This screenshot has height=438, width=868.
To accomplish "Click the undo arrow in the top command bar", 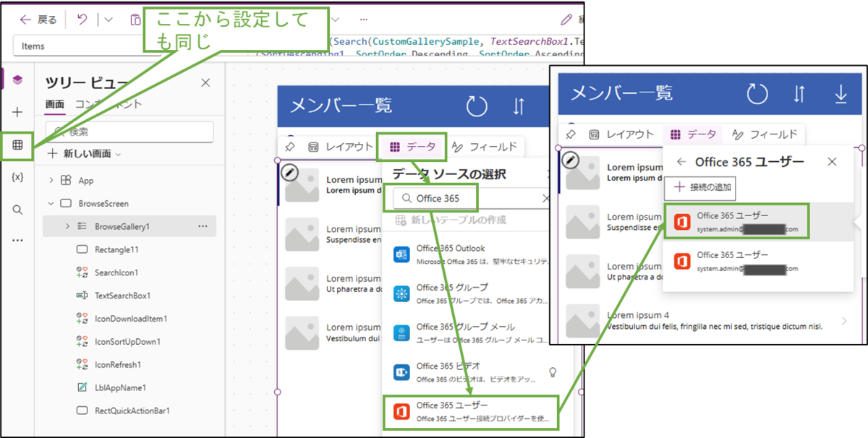I will click(82, 20).
